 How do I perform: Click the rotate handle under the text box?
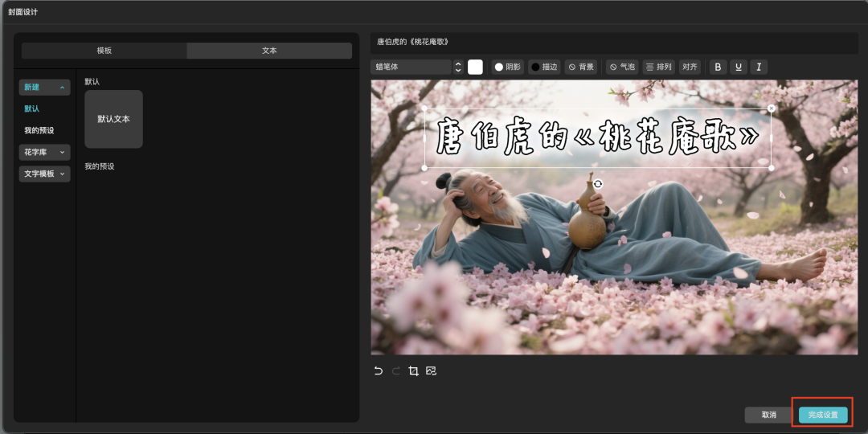598,184
